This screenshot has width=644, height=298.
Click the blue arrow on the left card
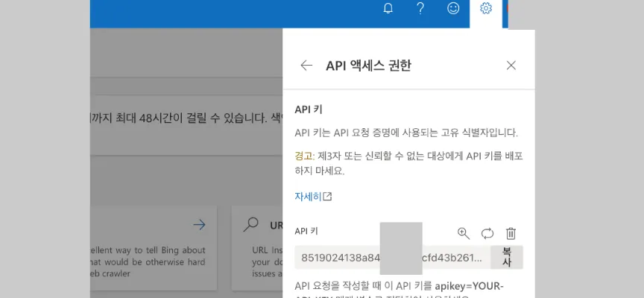tap(199, 224)
